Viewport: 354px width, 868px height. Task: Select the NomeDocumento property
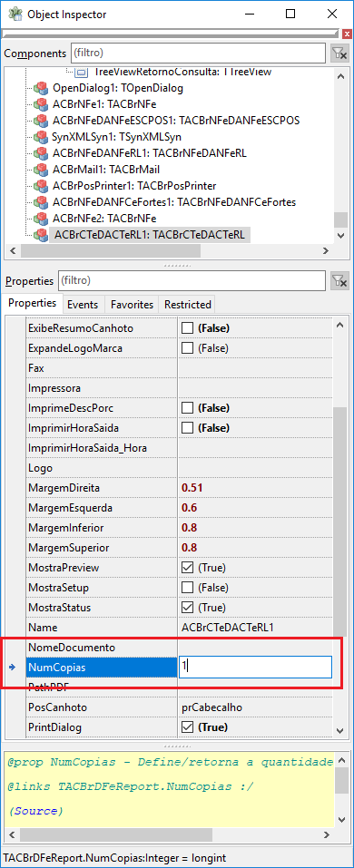point(72,647)
